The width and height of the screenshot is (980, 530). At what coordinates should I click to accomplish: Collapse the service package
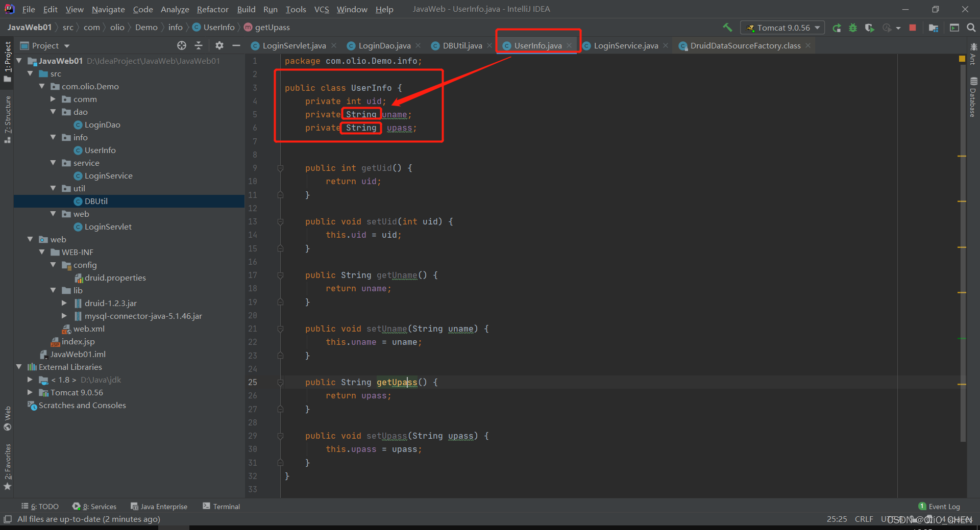tap(53, 163)
